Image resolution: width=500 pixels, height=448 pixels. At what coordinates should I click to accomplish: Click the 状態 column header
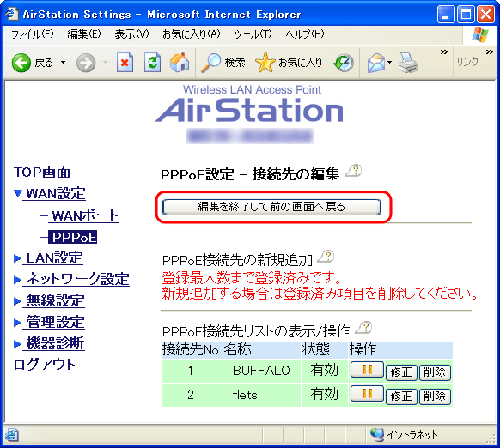325,350
